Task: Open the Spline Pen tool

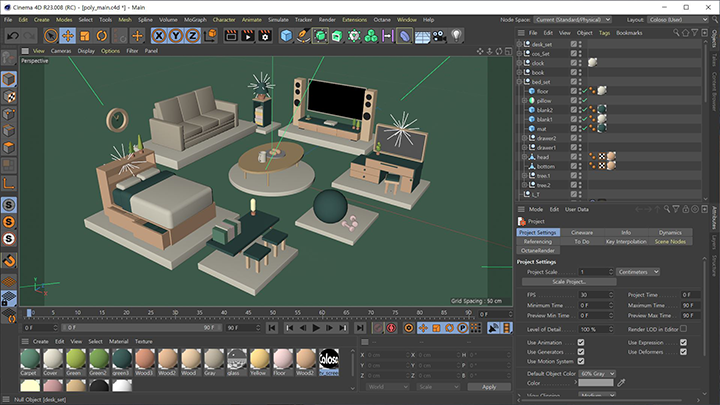Action: pyautogui.click(x=303, y=36)
